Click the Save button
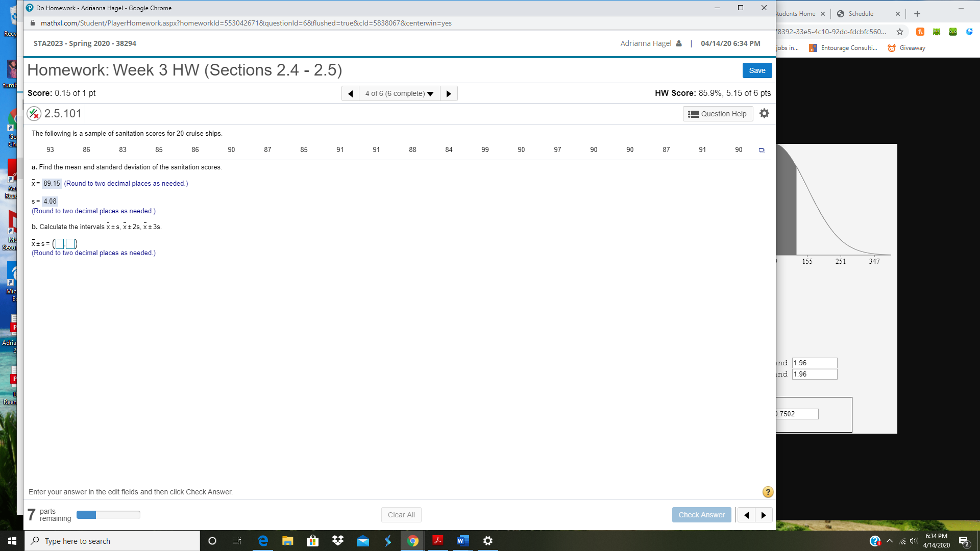Viewport: 980px width, 551px height. (x=757, y=70)
